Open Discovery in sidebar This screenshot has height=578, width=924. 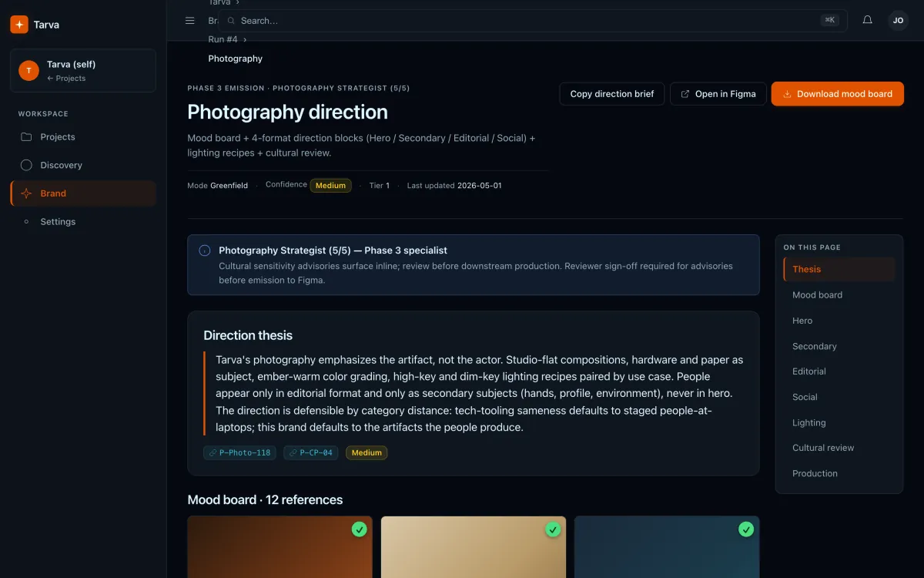[x=83, y=165]
